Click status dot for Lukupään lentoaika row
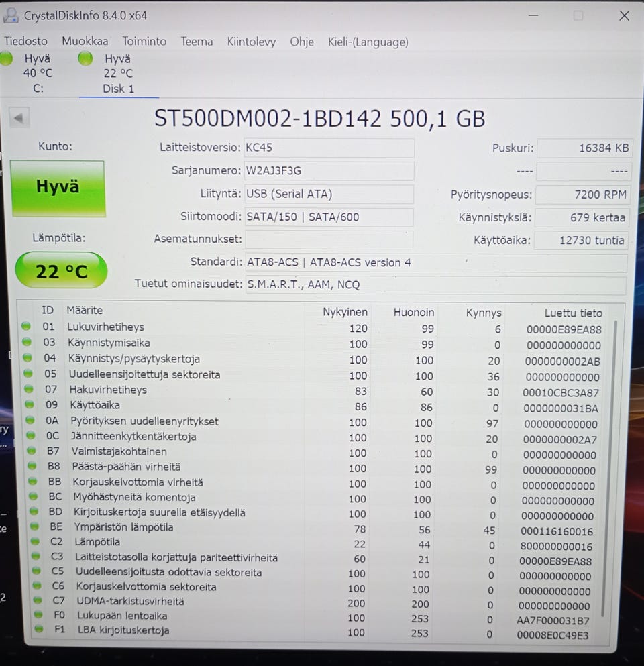This screenshot has width=644, height=666. [x=38, y=615]
